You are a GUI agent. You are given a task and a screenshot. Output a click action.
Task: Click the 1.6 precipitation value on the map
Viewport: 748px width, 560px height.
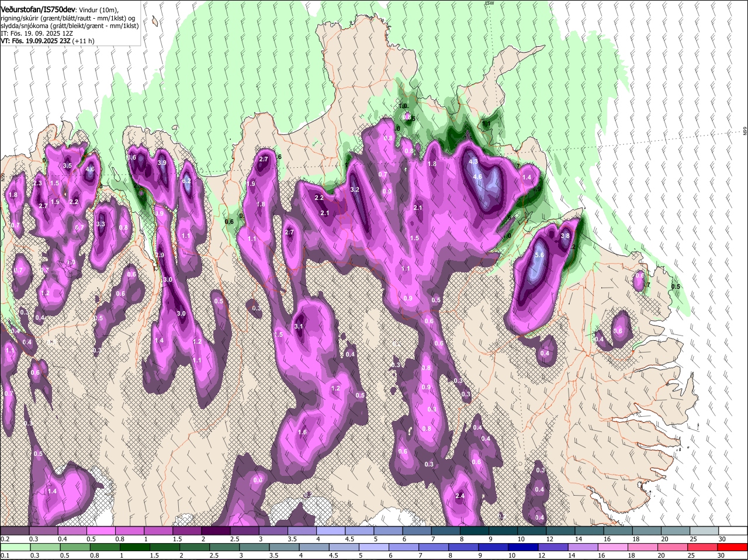(x=303, y=432)
